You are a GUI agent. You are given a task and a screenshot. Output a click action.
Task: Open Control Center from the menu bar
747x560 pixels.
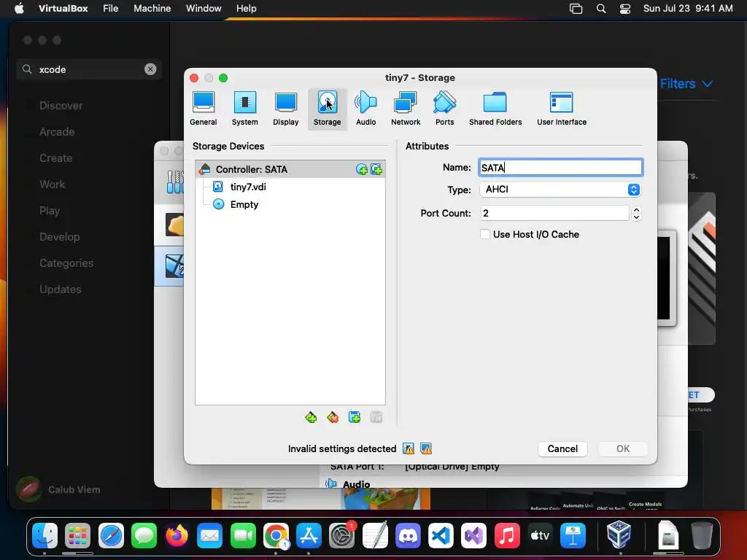pyautogui.click(x=625, y=9)
